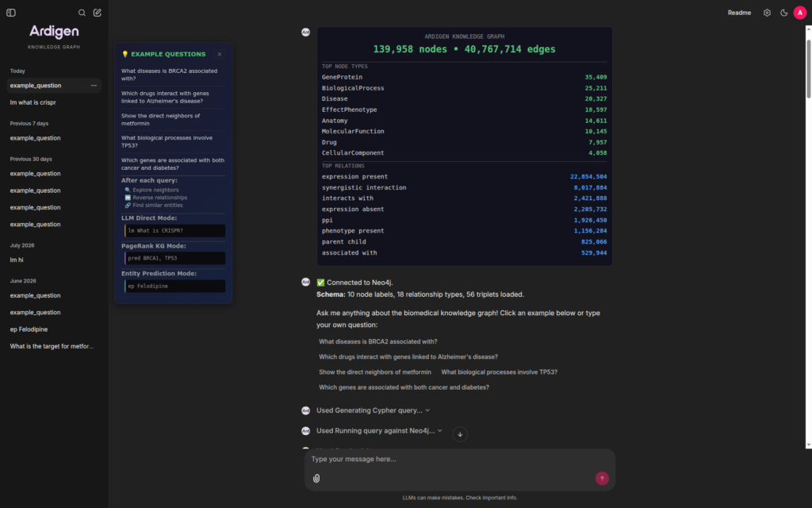812x508 pixels.
Task: Click the 'Explore neighbors' text
Action: pyautogui.click(x=155, y=190)
